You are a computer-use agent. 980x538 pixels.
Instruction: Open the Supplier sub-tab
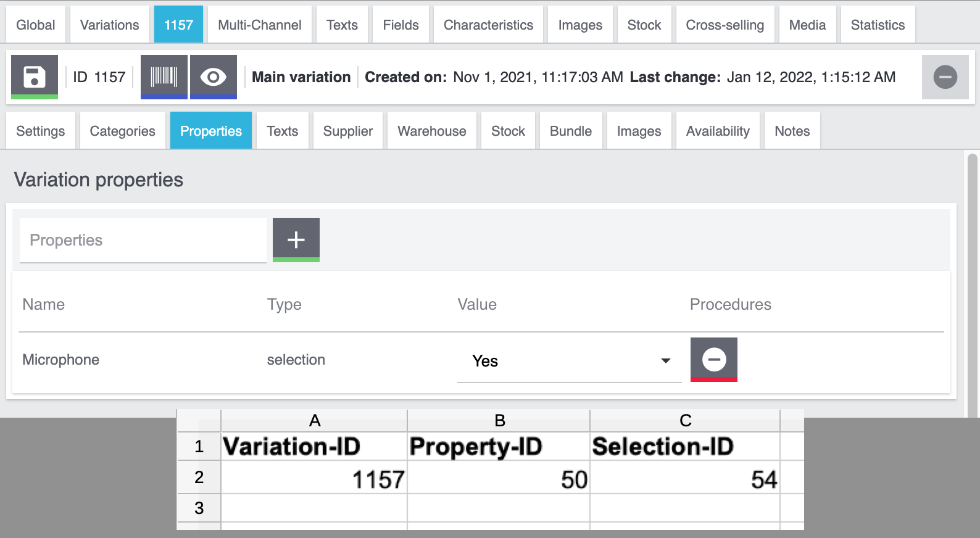click(348, 131)
